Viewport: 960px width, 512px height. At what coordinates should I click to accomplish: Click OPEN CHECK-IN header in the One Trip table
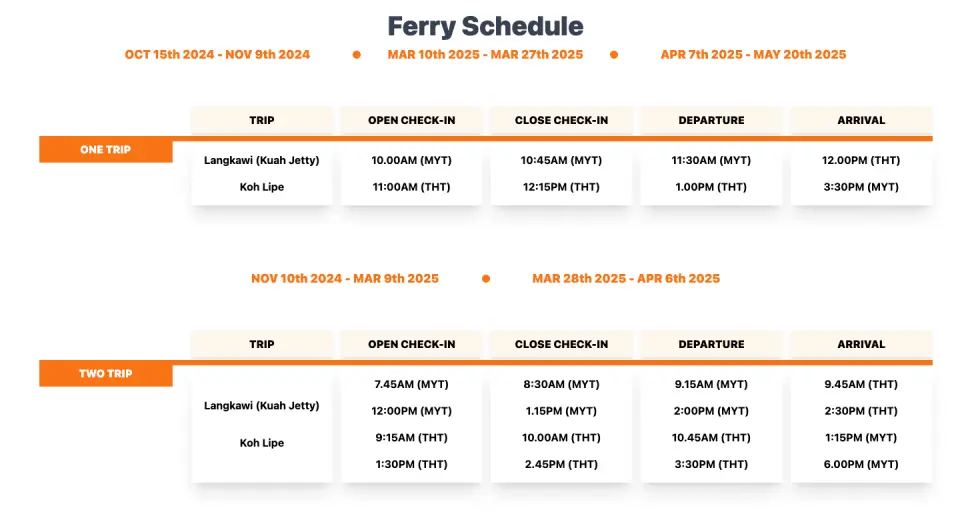(411, 120)
